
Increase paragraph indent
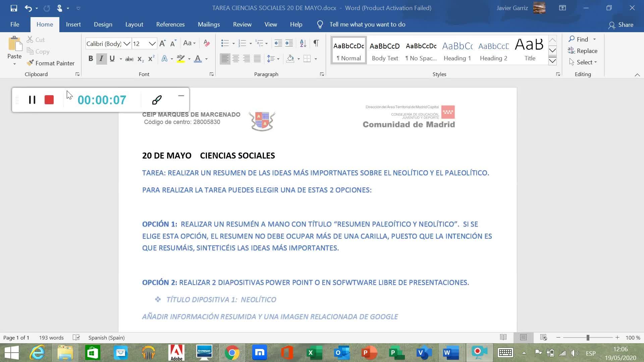click(289, 43)
